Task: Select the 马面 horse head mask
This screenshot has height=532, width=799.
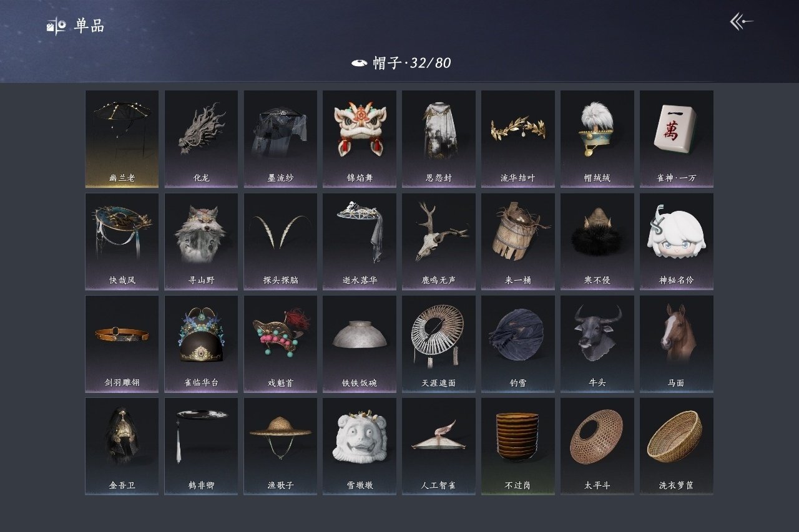Action: click(x=677, y=344)
